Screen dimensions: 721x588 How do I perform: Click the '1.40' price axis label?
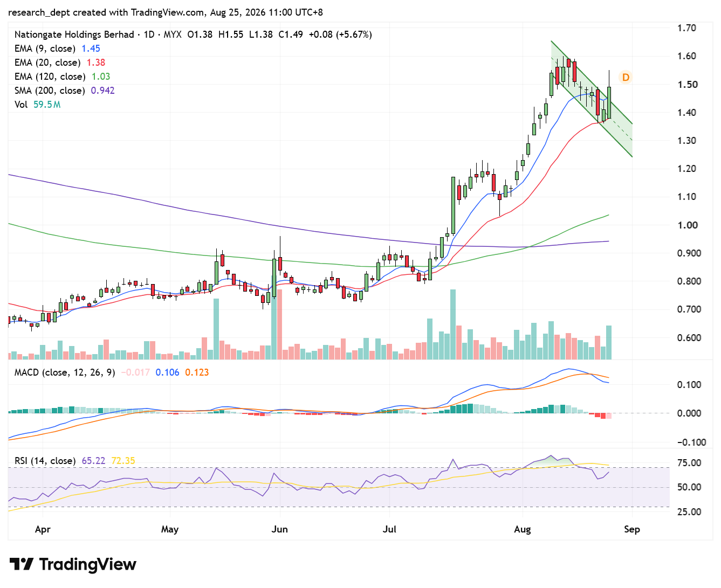pyautogui.click(x=686, y=113)
